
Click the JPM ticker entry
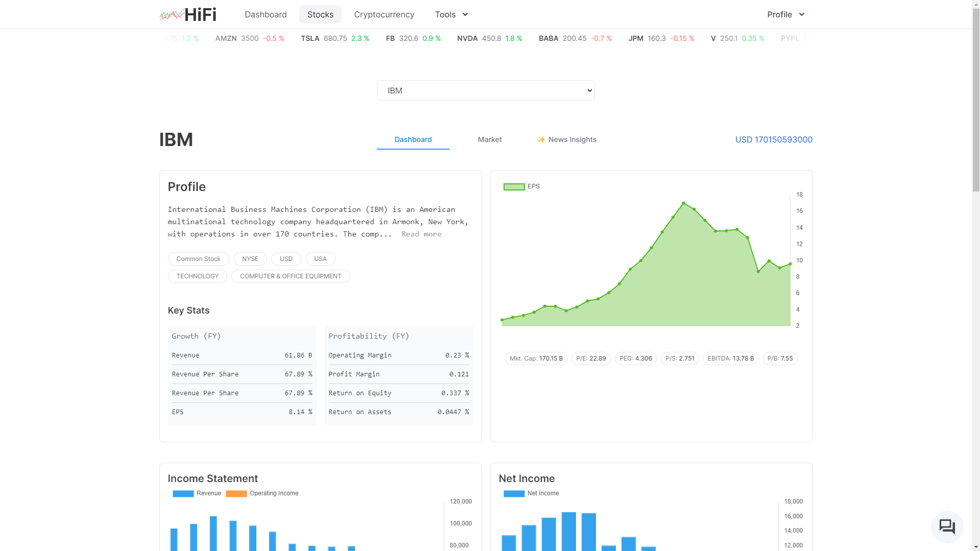(661, 38)
